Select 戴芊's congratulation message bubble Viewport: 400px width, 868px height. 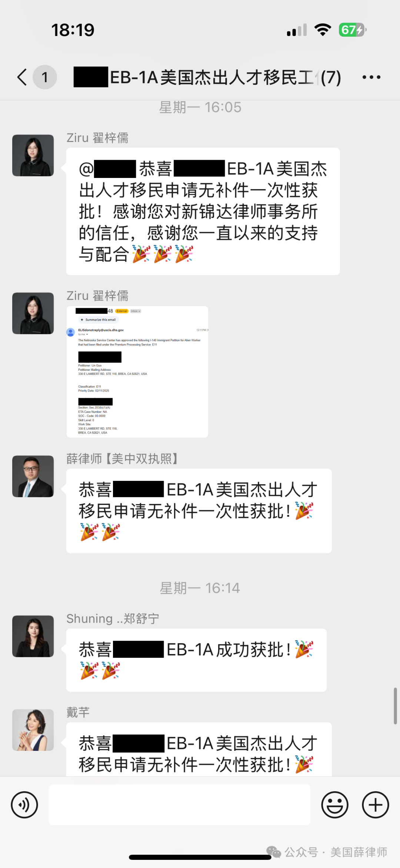tap(199, 749)
